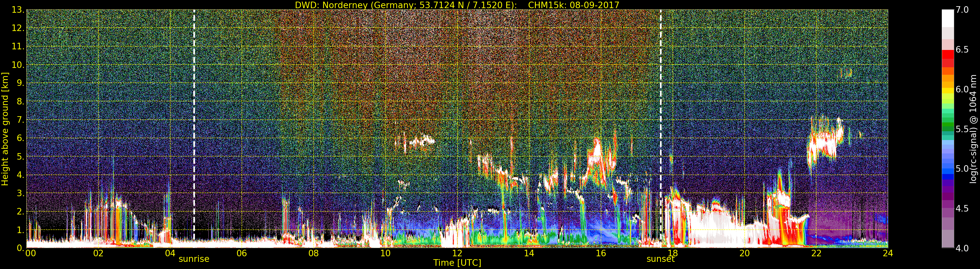Click the '22' tick on the time axis
The width and height of the screenshot is (980, 269).
click(816, 253)
